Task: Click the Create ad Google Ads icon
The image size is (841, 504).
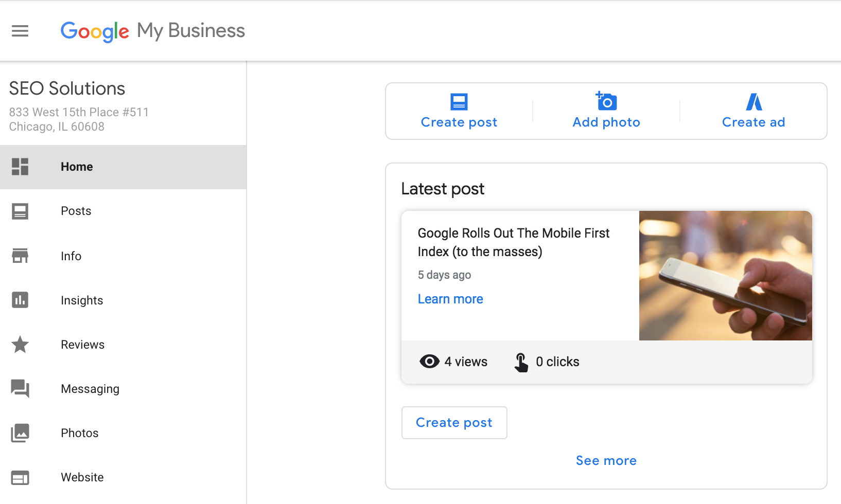Action: [754, 102]
